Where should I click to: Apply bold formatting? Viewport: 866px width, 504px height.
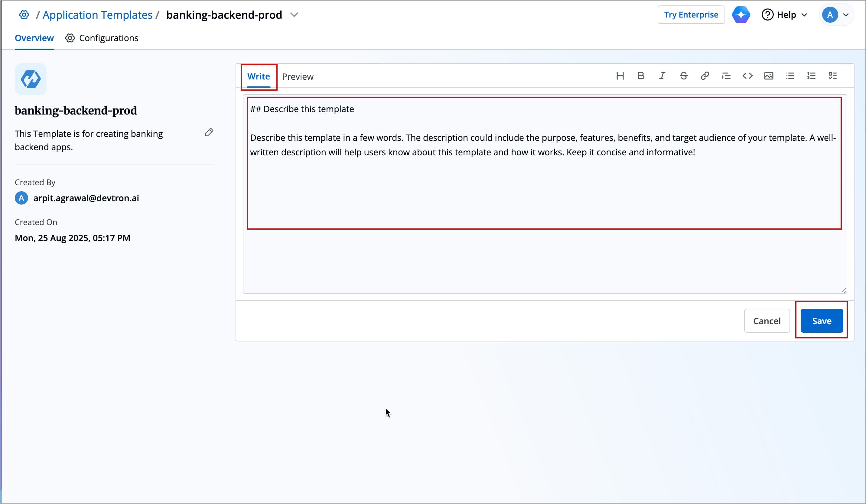click(641, 76)
